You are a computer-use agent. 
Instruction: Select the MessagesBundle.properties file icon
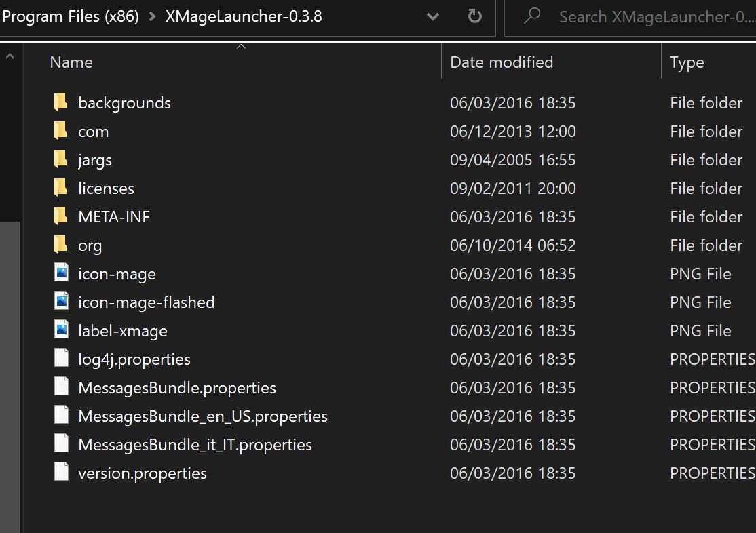pyautogui.click(x=61, y=387)
